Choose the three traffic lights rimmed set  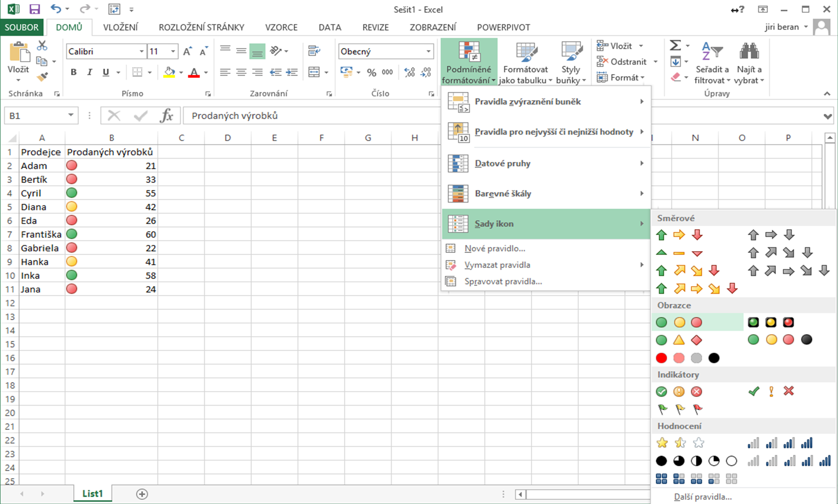click(771, 322)
